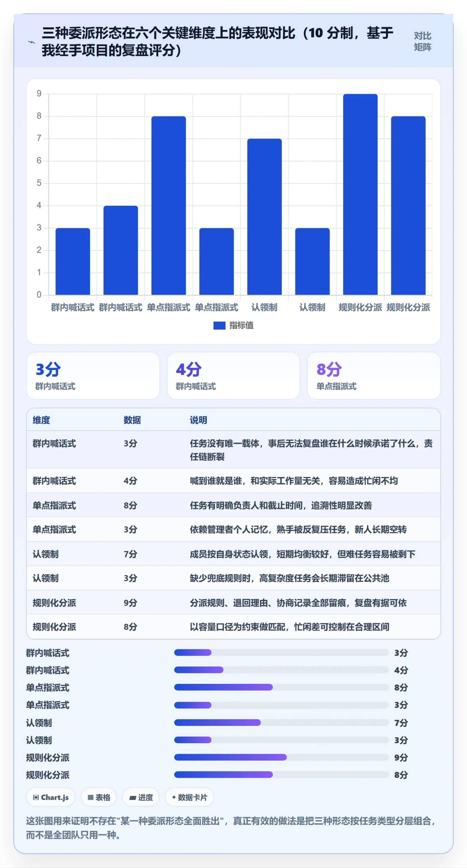The width and height of the screenshot is (467, 868).
Task: Select the row saying 缺少兜底规则时
Action: pos(233,578)
